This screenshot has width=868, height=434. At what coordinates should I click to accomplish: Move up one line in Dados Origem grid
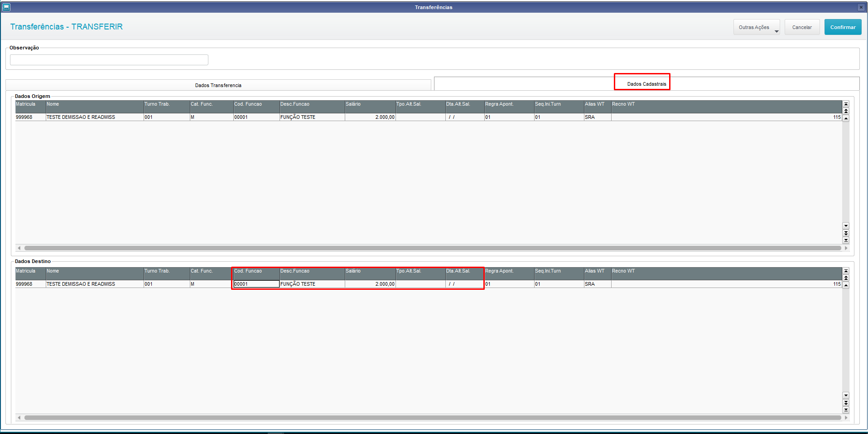click(x=846, y=118)
